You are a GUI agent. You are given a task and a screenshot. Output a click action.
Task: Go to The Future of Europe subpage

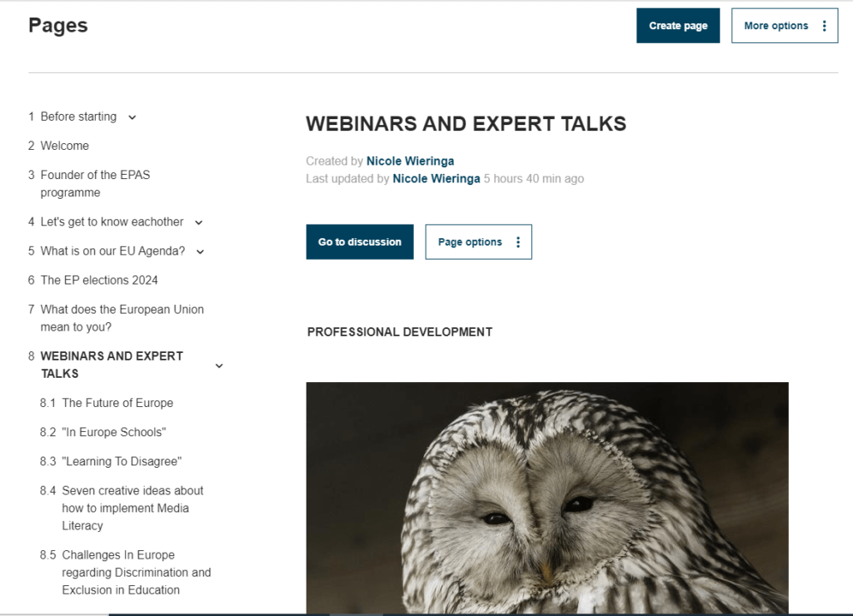coord(117,403)
